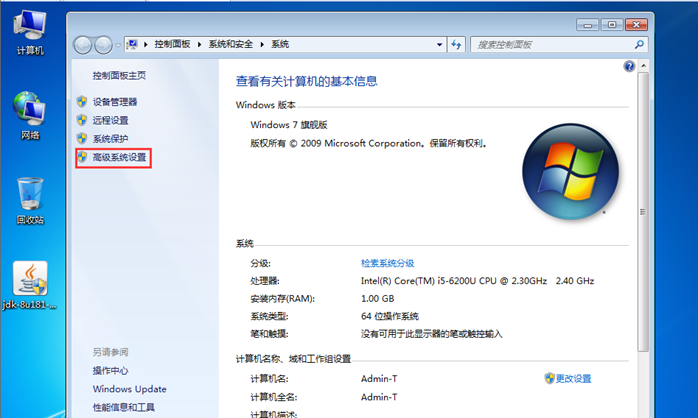This screenshot has width=698, height=418.
Task: Select the 网络 desktop icon
Action: tap(29, 116)
